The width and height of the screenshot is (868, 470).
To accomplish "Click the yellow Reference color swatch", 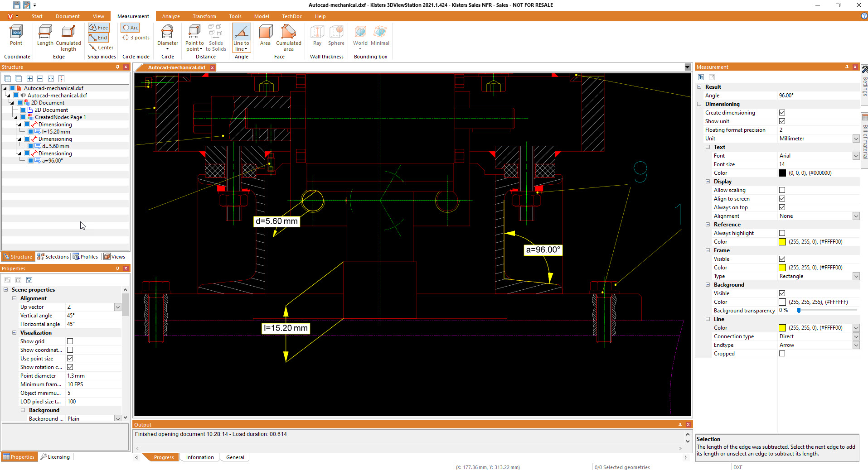I will point(782,242).
